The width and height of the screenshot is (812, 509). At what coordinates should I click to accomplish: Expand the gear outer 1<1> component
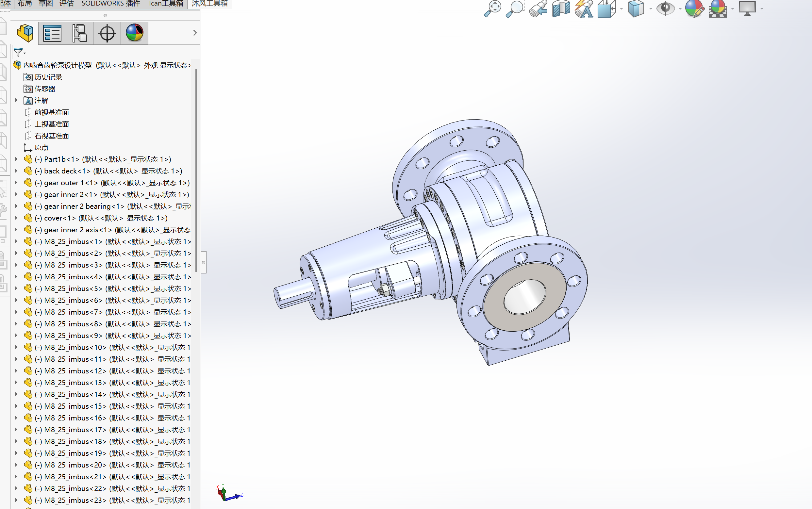click(x=16, y=183)
